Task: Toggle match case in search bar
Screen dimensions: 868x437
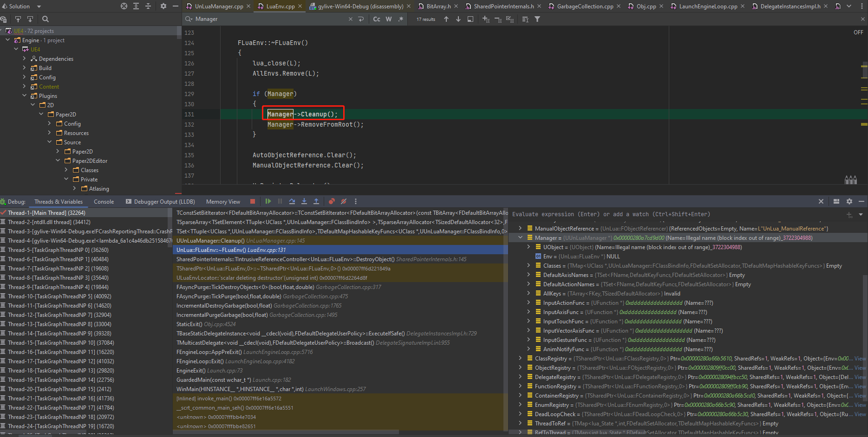Action: tap(376, 19)
